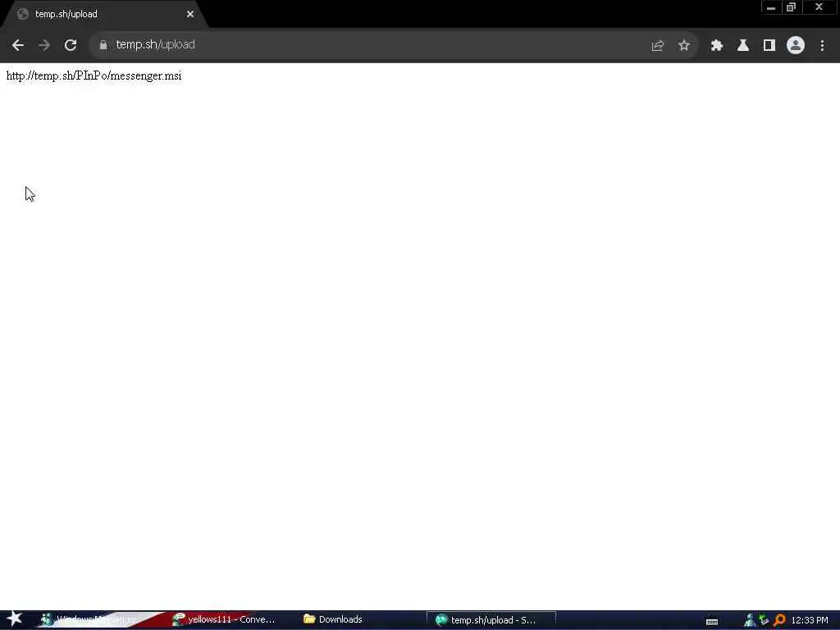Minimize the browser window

tap(770, 7)
